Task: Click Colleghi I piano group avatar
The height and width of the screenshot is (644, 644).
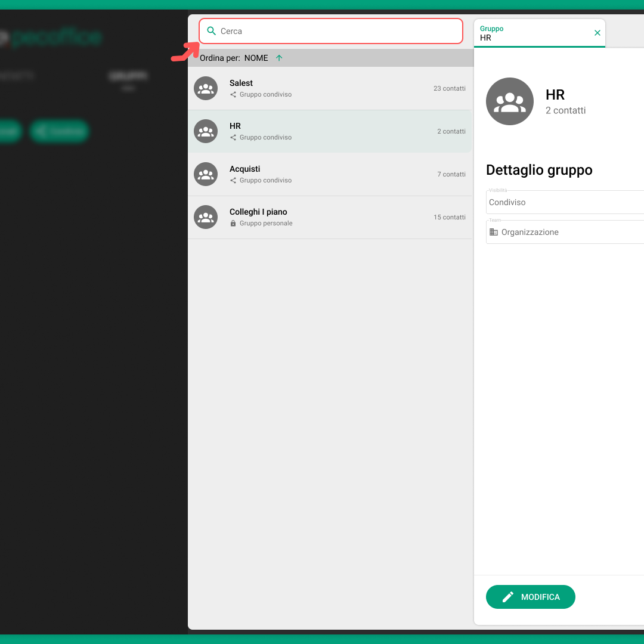Action: pyautogui.click(x=206, y=217)
